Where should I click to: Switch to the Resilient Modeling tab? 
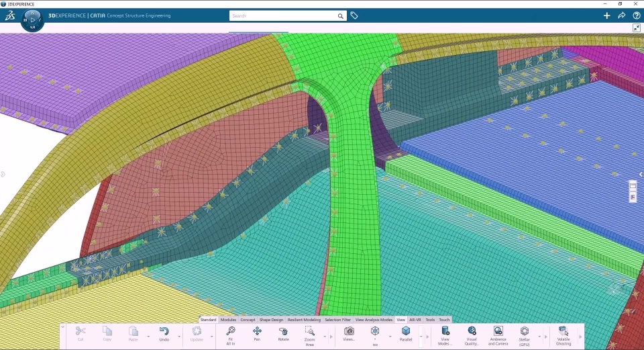pyautogui.click(x=304, y=320)
